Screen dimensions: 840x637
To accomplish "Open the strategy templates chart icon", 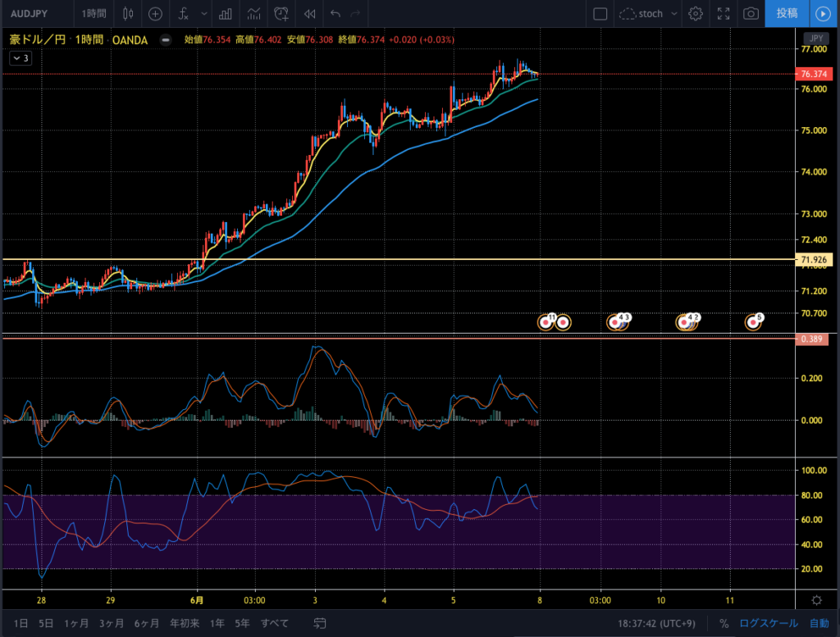I will pyautogui.click(x=253, y=13).
